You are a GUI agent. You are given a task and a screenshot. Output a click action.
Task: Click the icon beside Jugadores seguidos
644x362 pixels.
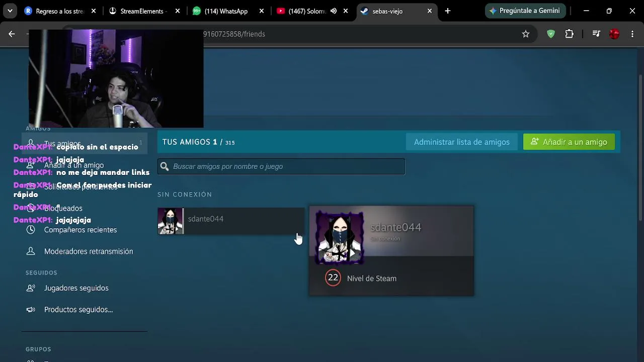pyautogui.click(x=31, y=288)
